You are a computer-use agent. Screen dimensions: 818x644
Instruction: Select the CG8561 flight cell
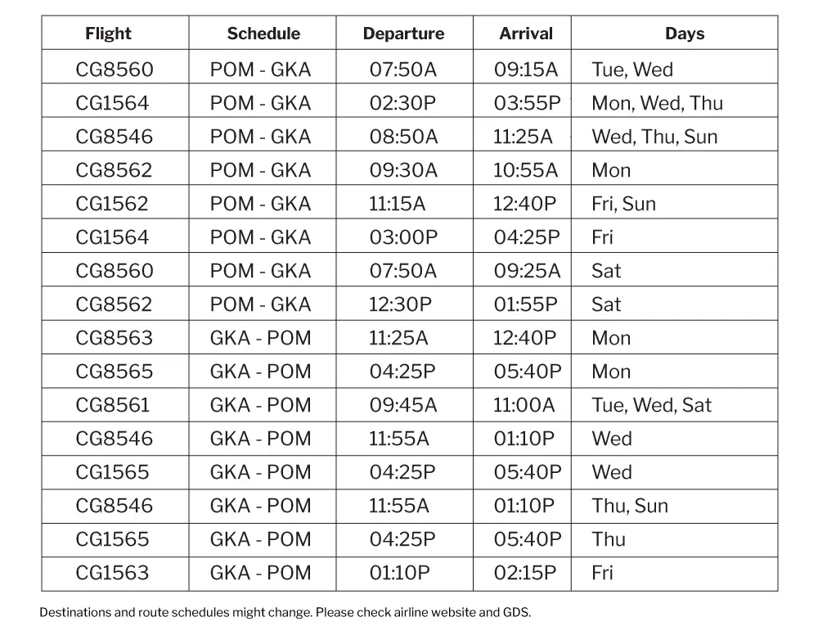[113, 405]
